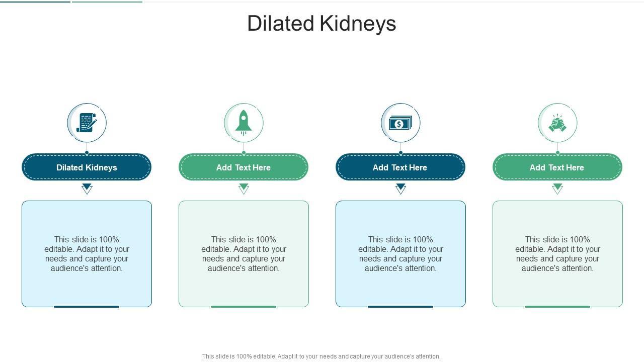The width and height of the screenshot is (644, 362).
Task: Click the second light green text box
Action: 244,253
